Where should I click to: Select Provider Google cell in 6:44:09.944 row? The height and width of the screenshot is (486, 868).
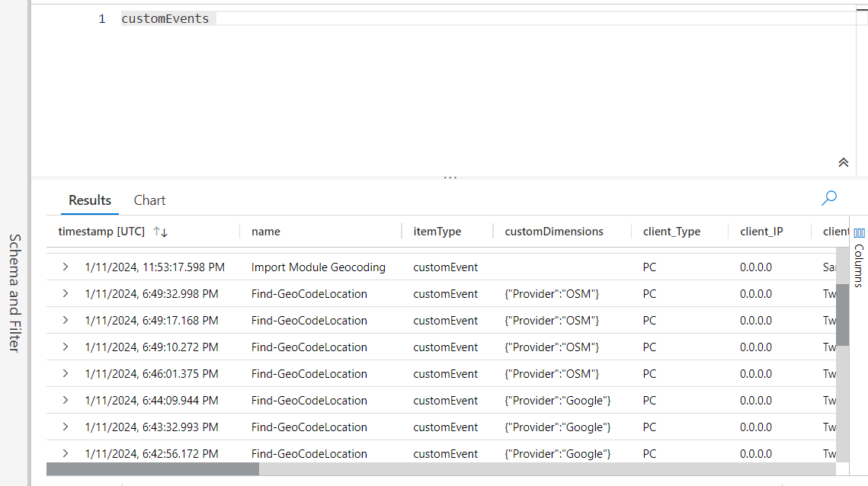click(557, 400)
